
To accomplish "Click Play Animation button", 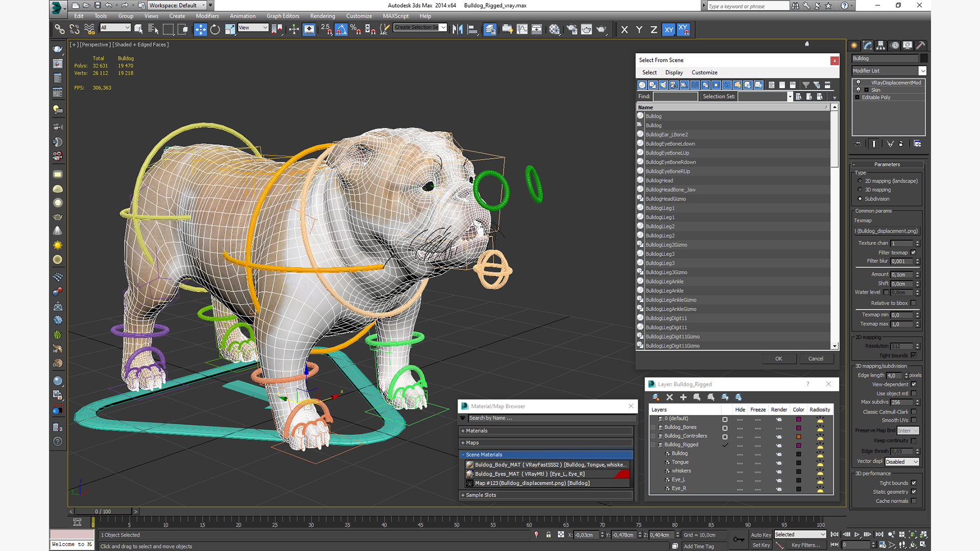I will click(x=857, y=535).
